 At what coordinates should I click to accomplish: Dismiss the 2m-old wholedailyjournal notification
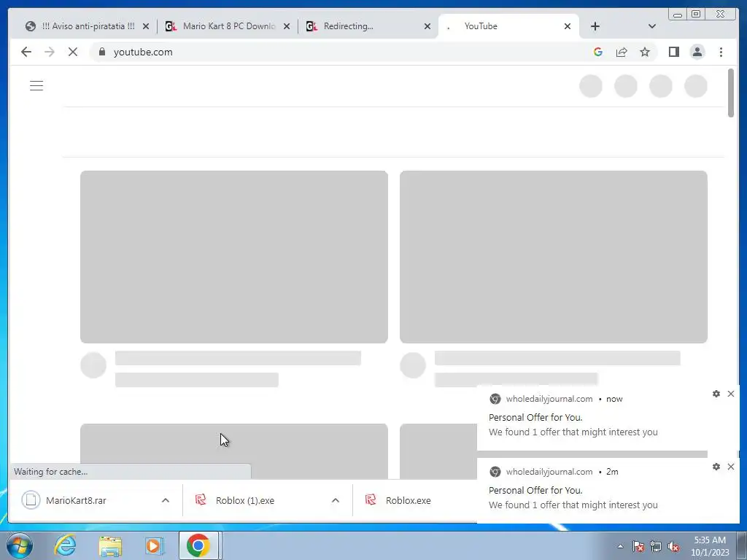click(x=731, y=467)
